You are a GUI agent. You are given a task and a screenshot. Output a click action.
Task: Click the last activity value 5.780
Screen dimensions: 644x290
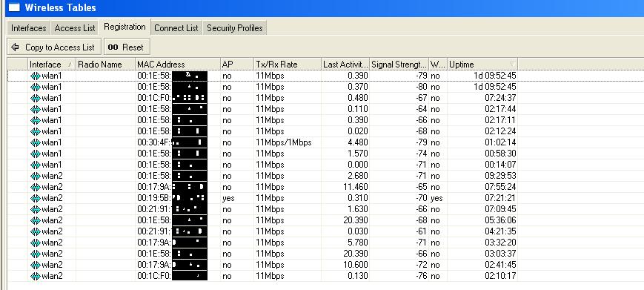pyautogui.click(x=358, y=243)
